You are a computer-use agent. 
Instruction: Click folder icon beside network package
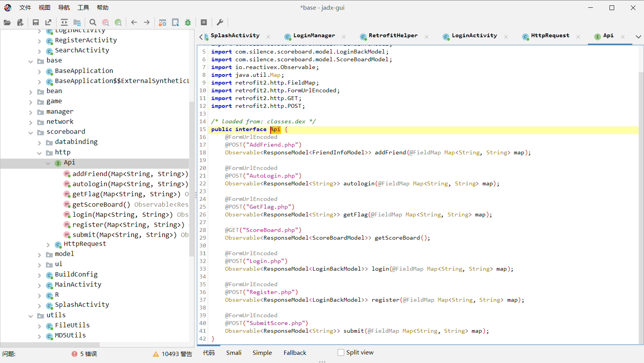tap(40, 122)
